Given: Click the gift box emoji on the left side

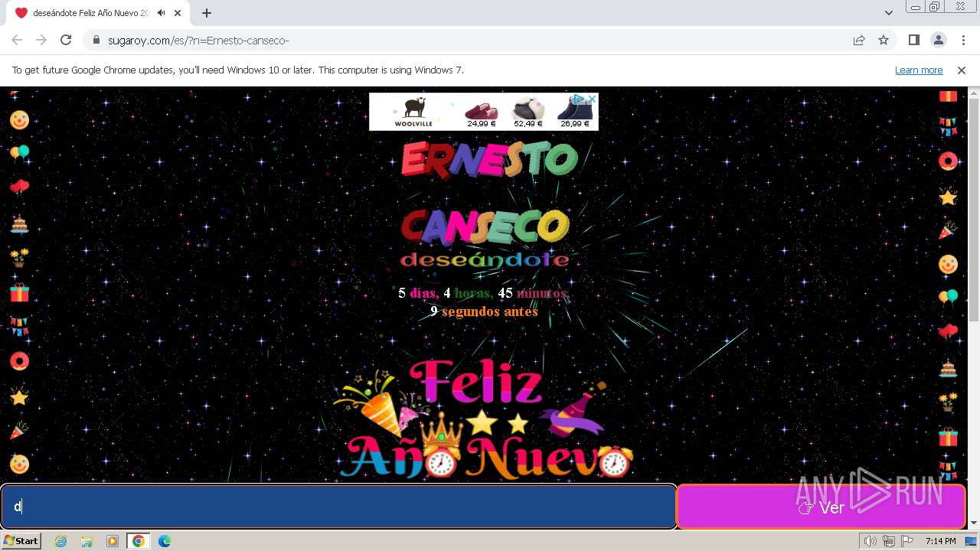Looking at the screenshot, I should [19, 292].
